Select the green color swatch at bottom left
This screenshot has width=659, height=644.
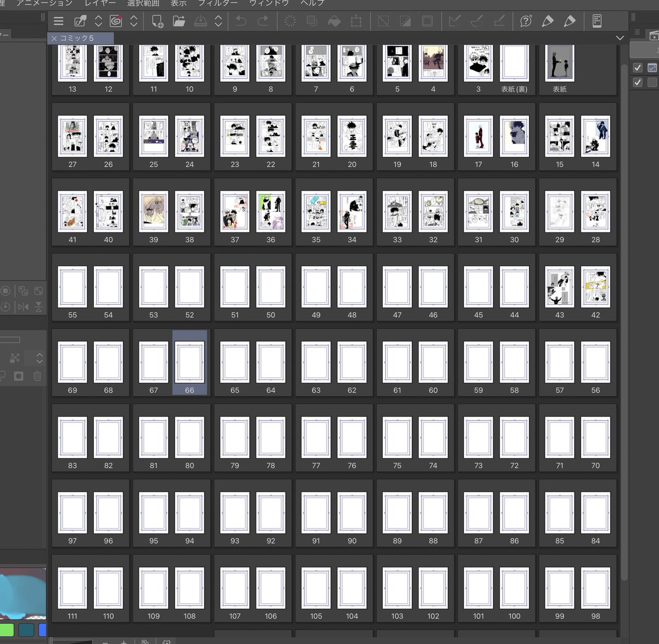[x=7, y=630]
